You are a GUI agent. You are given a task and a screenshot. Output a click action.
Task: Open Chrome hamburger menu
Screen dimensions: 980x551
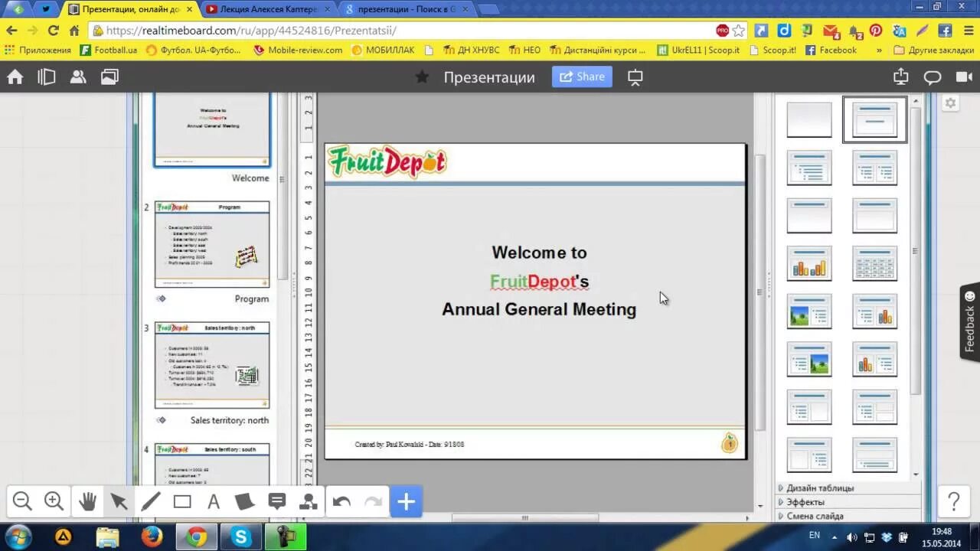[968, 31]
